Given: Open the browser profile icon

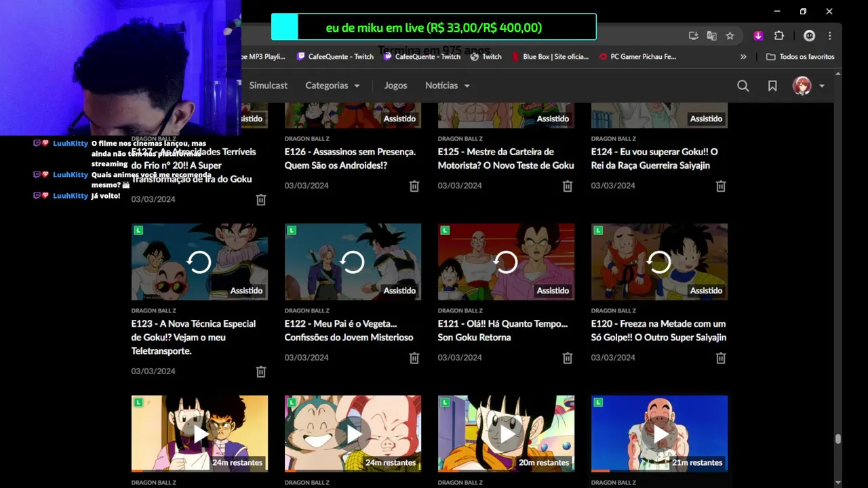Looking at the screenshot, I should click(809, 36).
